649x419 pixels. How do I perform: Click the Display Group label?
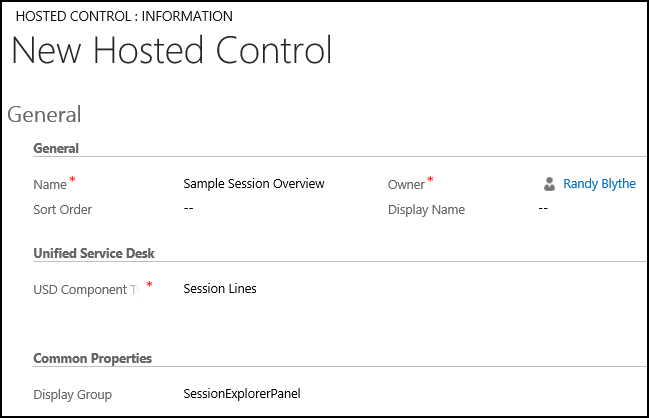click(72, 395)
